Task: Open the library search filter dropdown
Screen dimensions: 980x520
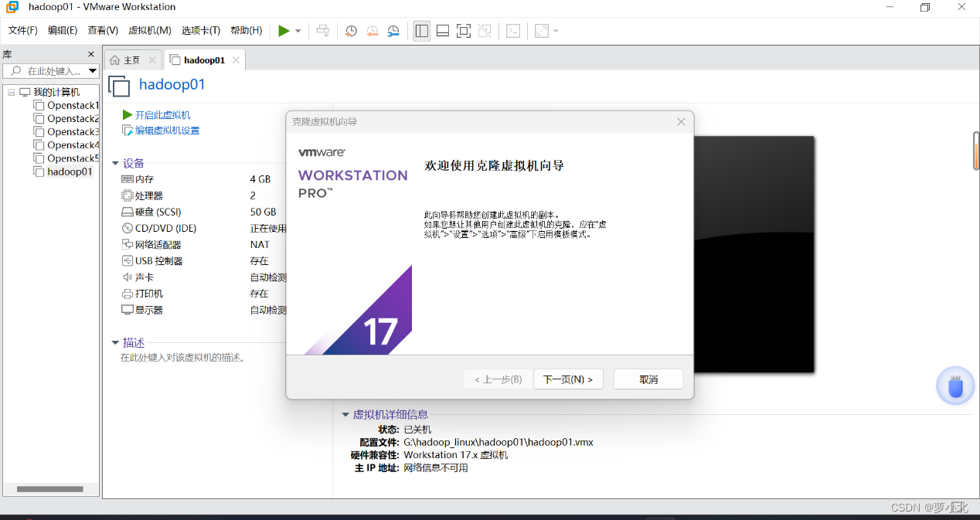Action: pyautogui.click(x=93, y=71)
